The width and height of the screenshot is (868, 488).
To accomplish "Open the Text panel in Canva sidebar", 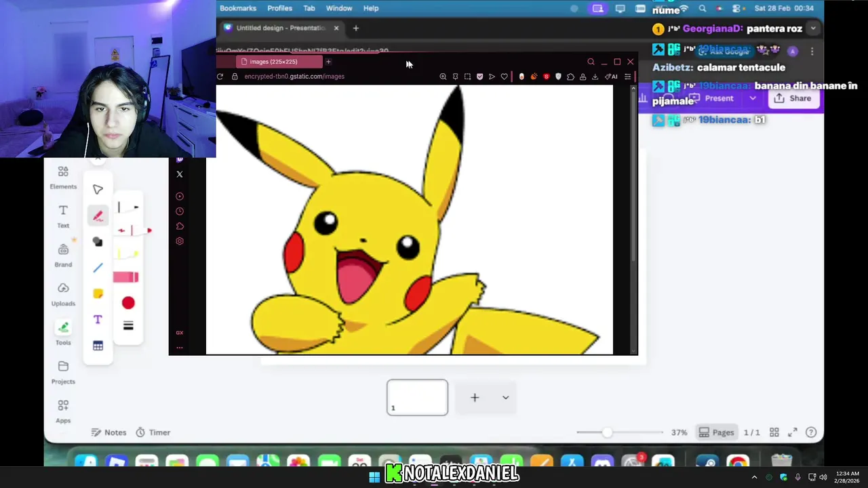I will tap(63, 216).
